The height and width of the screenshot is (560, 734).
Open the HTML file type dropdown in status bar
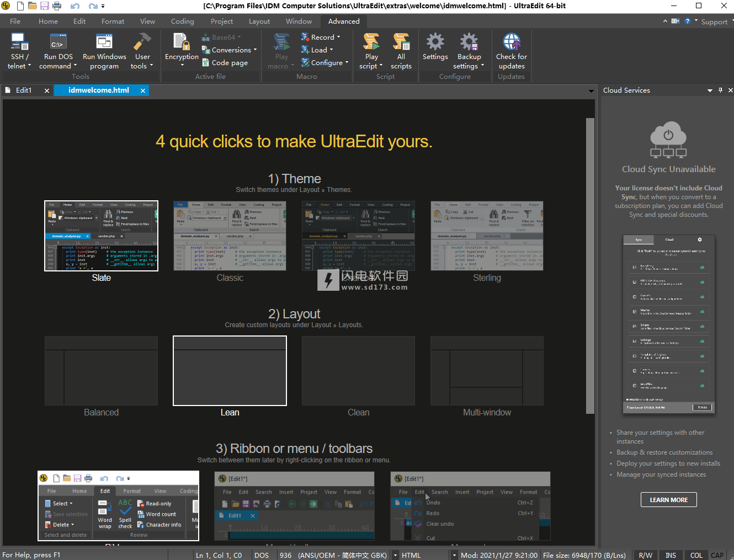tap(454, 555)
